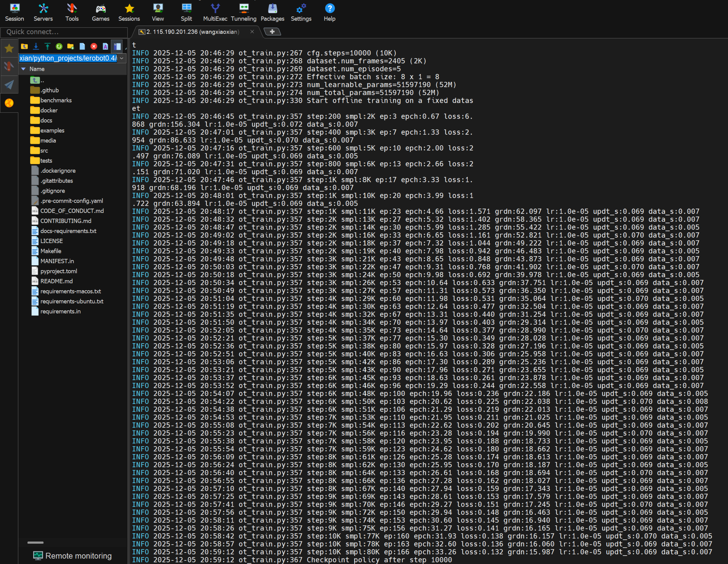728x564 pixels.
Task: Click the SFTP upload file icon
Action: click(x=47, y=46)
